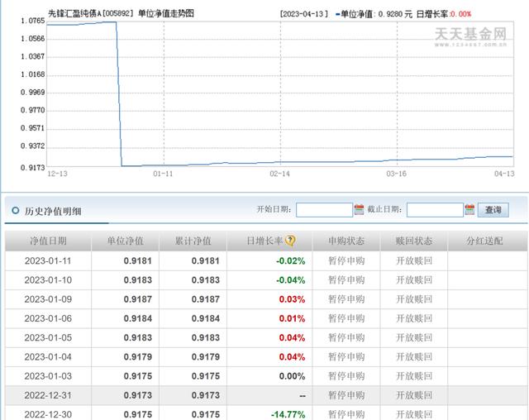Click the 0.00% growth rate value
Viewport: 529px width, 420px height.
point(292,376)
